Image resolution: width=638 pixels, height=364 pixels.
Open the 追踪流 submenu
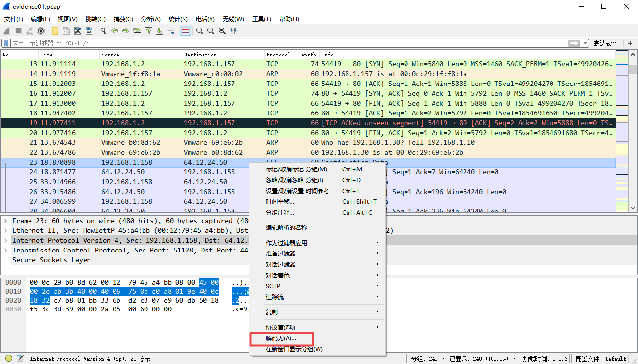(275, 296)
